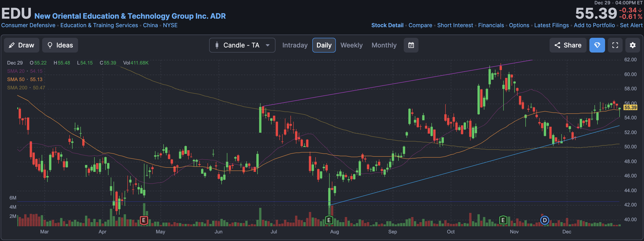
Task: Open chart settings gear
Action: [x=632, y=45]
